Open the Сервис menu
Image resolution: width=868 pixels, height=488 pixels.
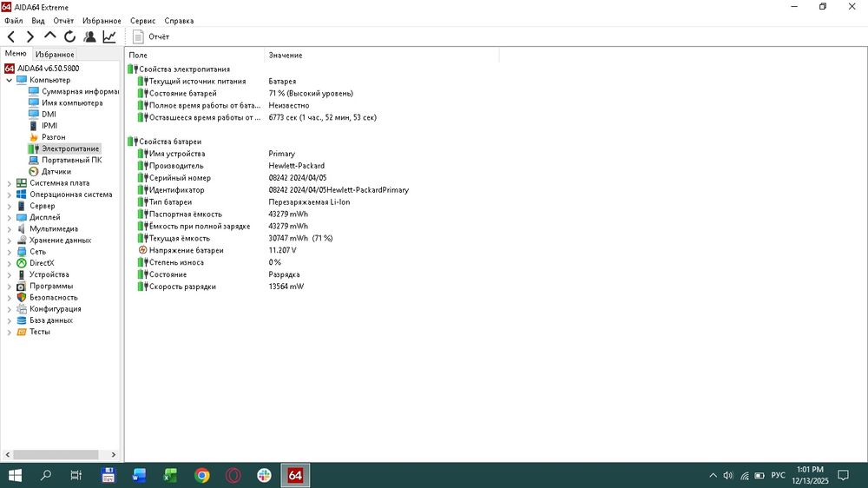point(143,21)
